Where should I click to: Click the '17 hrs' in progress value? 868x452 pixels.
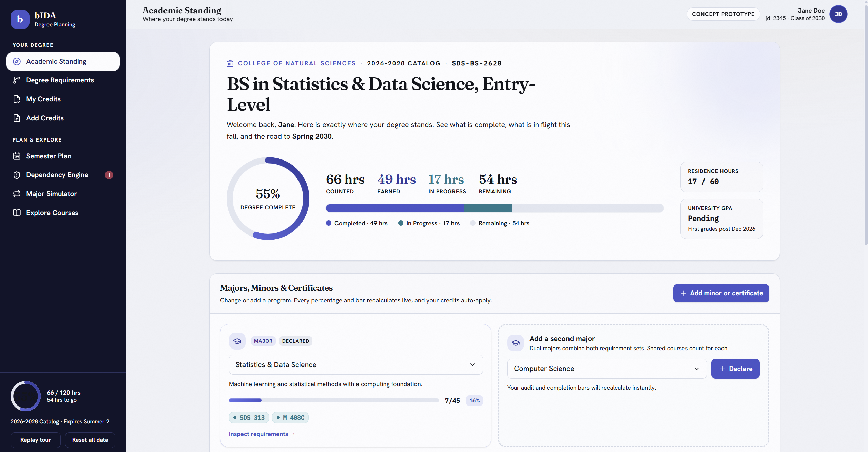pyautogui.click(x=446, y=179)
